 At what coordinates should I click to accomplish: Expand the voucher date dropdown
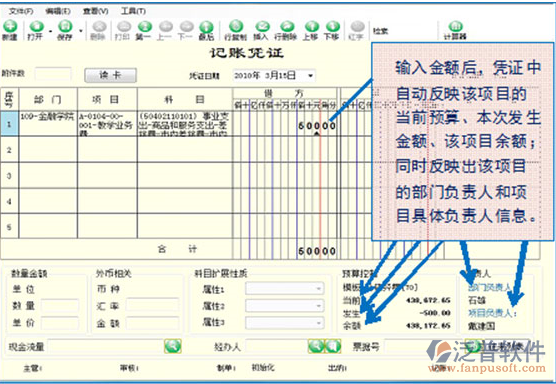coord(310,76)
